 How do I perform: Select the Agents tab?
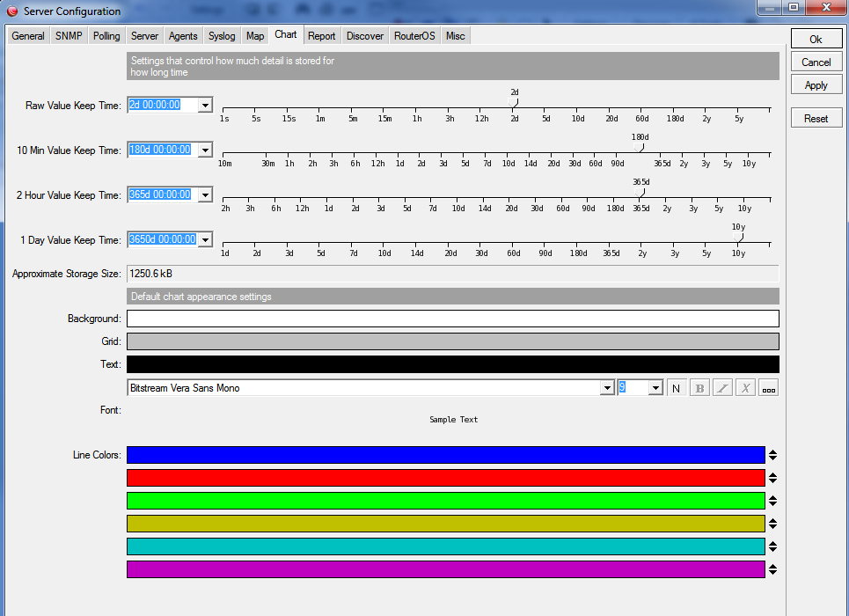(183, 36)
